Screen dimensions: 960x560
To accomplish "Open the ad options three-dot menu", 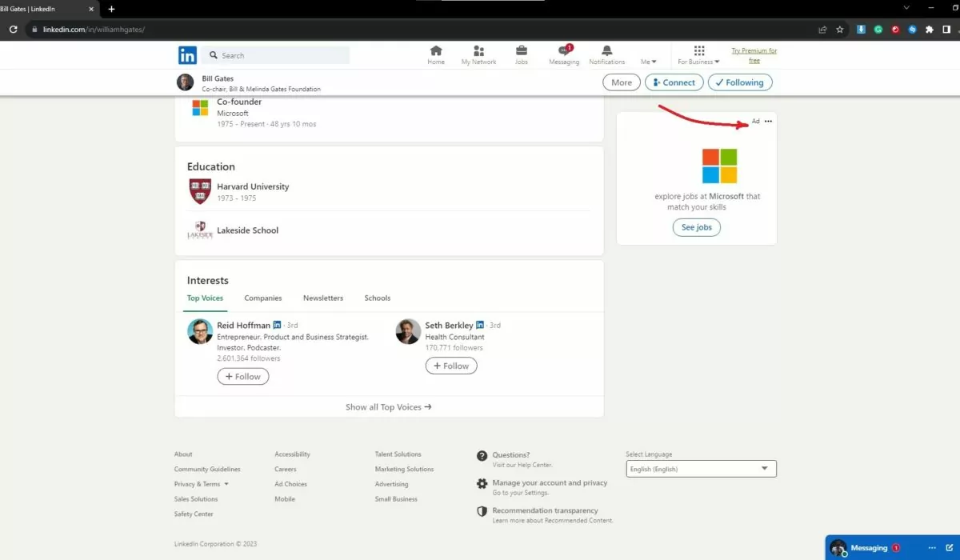I will pyautogui.click(x=768, y=121).
